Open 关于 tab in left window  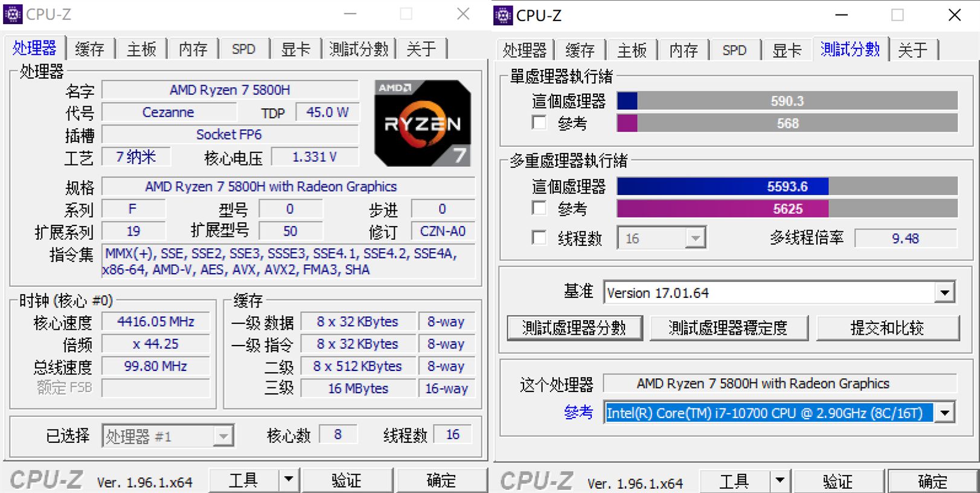click(x=421, y=49)
